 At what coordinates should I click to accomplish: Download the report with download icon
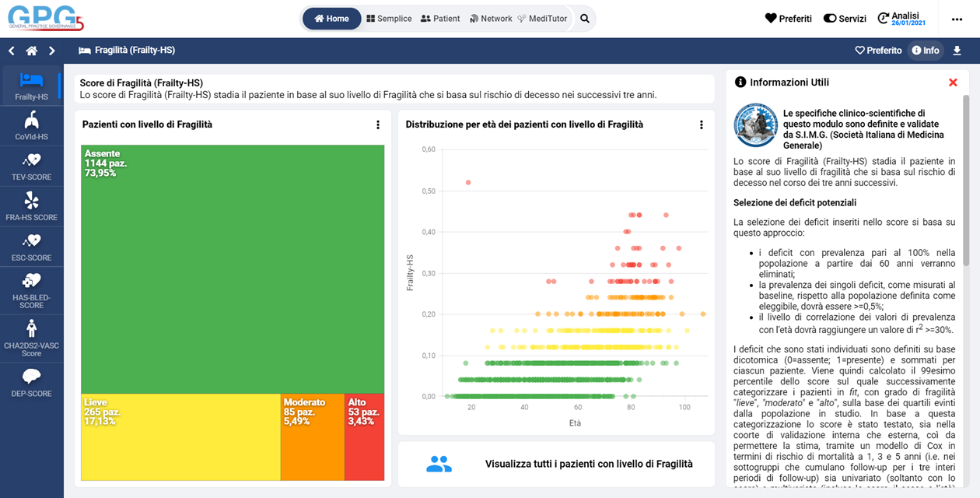957,51
